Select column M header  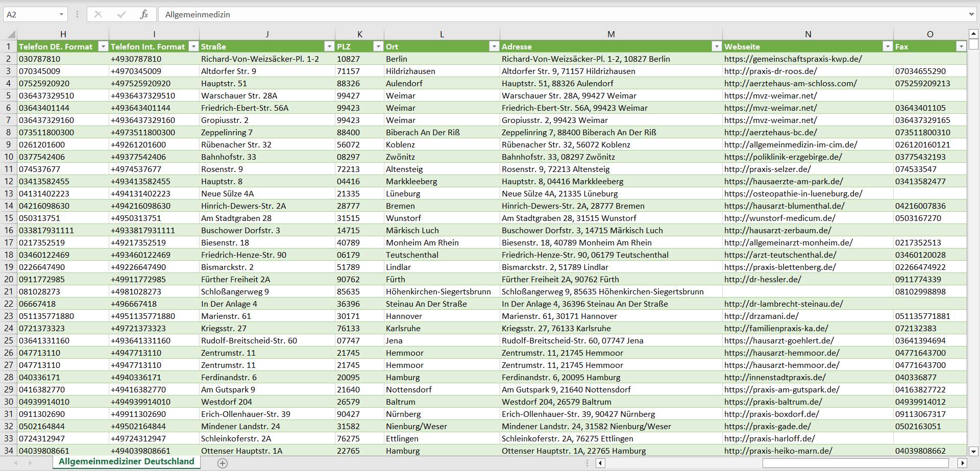pyautogui.click(x=611, y=34)
